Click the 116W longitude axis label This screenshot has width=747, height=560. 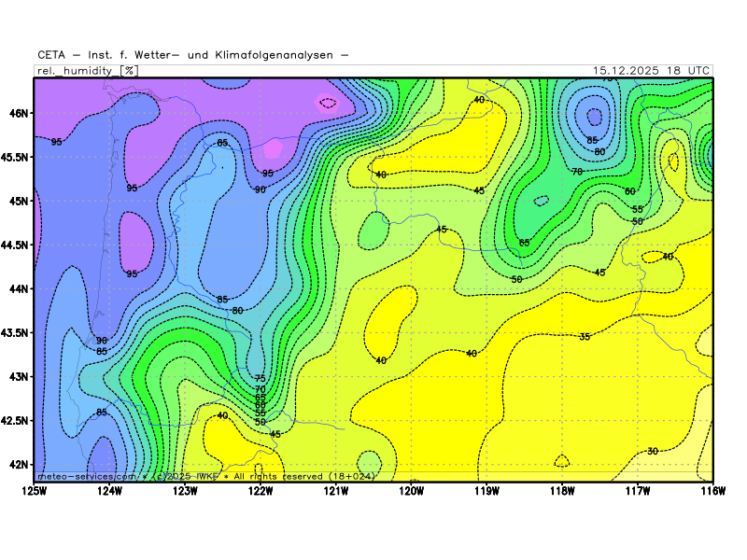(x=712, y=490)
